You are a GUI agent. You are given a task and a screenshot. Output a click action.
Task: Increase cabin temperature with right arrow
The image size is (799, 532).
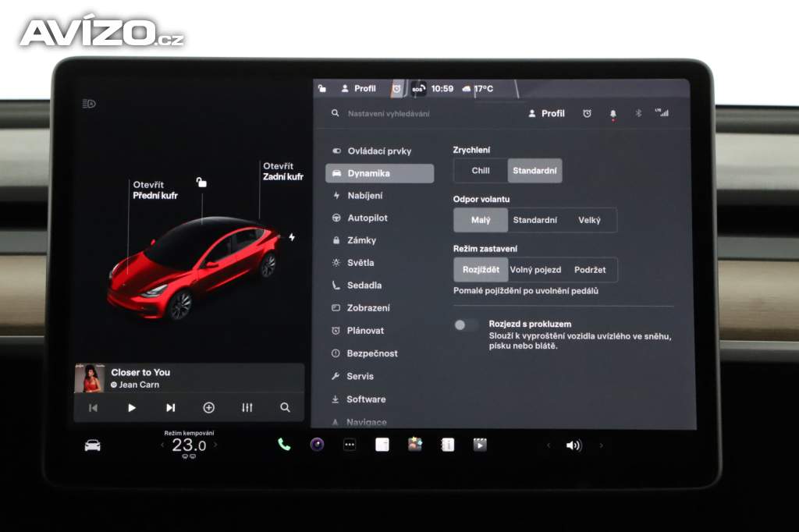point(215,445)
